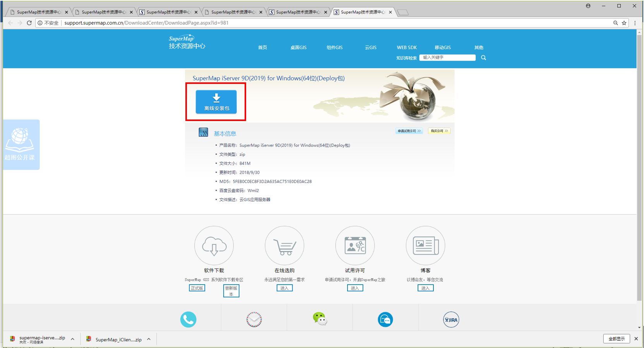Click the 博客 newspaper icon
Viewport: 644px width, 348px height.
425,246
